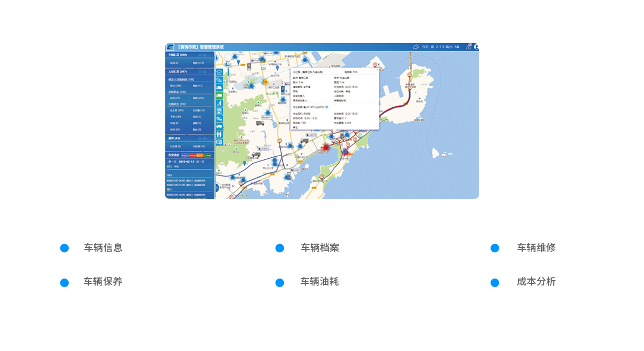Select the green truck icon in the map toolbar
The height and width of the screenshot is (351, 644).
(x=219, y=96)
